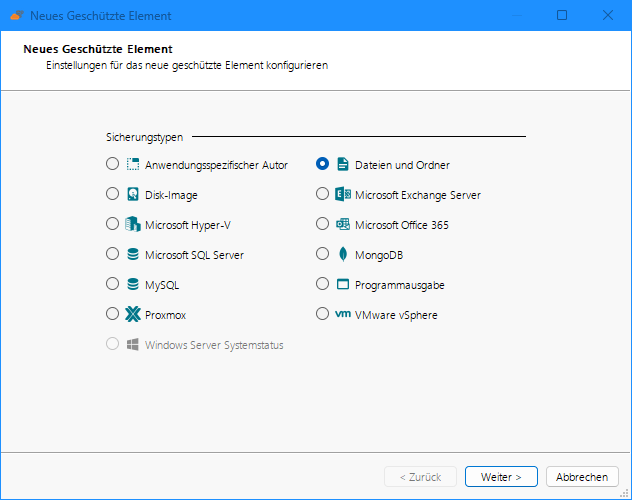Click the resize grip in window corner

coord(624,493)
